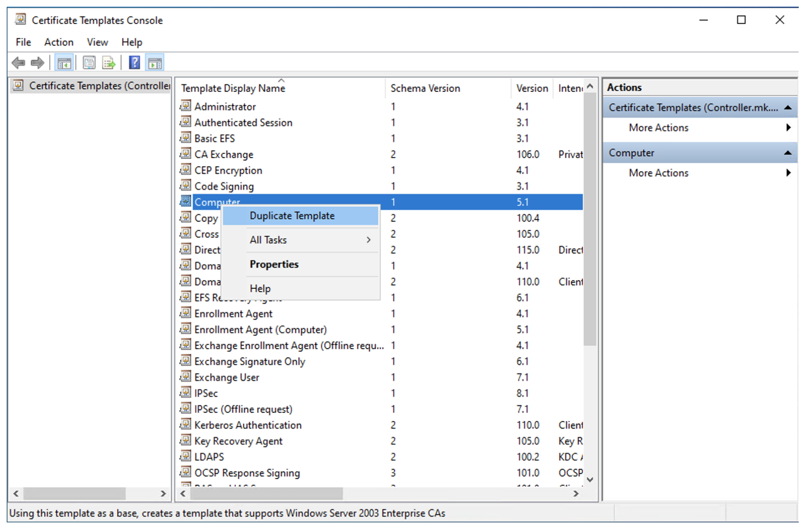Click version 100.2 of LDAPS

pos(528,457)
